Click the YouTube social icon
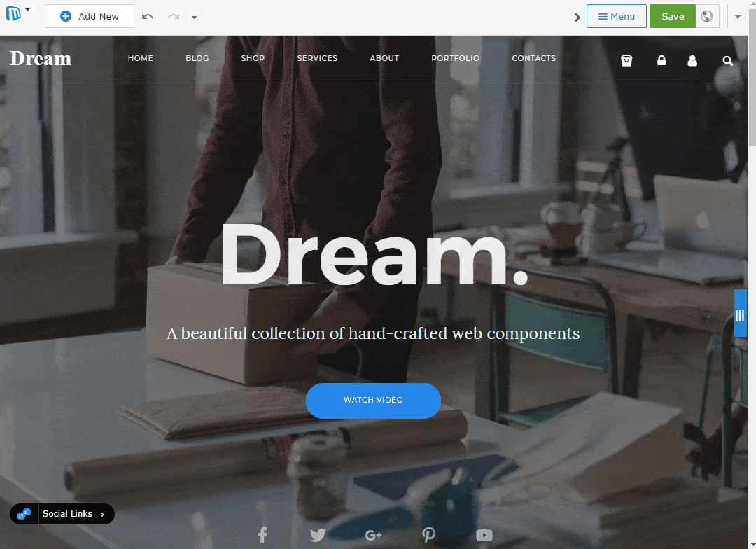The height and width of the screenshot is (549, 756). click(x=484, y=535)
